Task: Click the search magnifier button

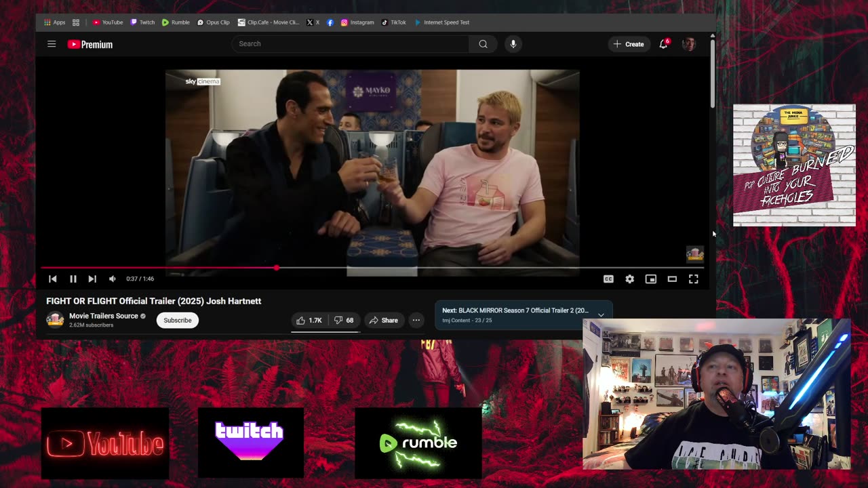Action: (x=483, y=44)
